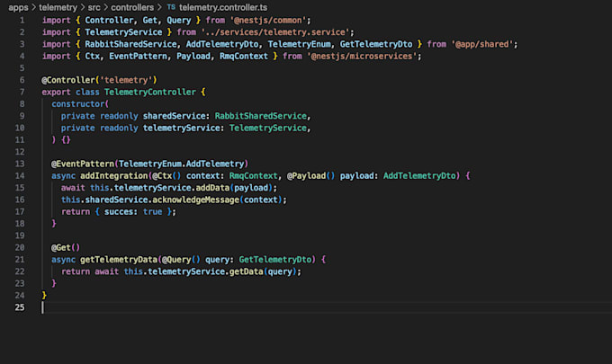Click the @EventPattern decorator on line 13
612x364 pixels.
pos(83,164)
